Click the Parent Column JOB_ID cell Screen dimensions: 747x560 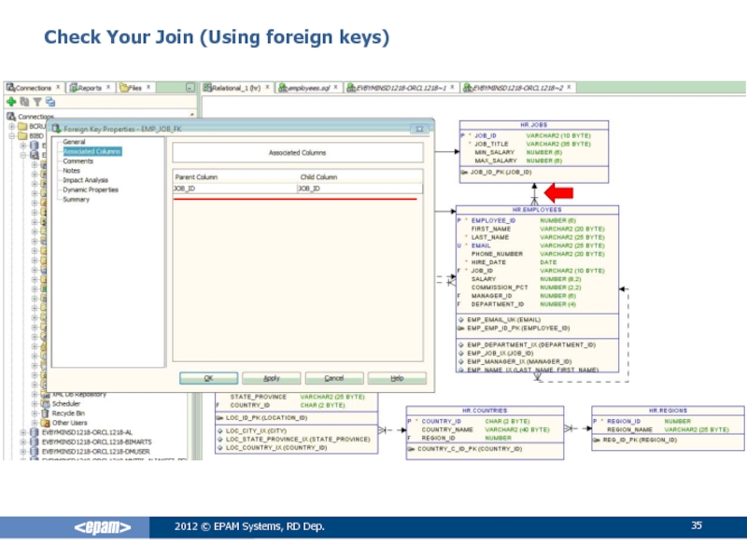[x=235, y=189]
